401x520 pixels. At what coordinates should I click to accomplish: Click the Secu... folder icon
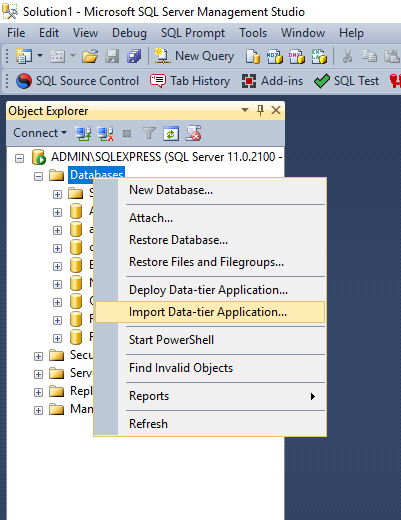pyautogui.click(x=56, y=355)
